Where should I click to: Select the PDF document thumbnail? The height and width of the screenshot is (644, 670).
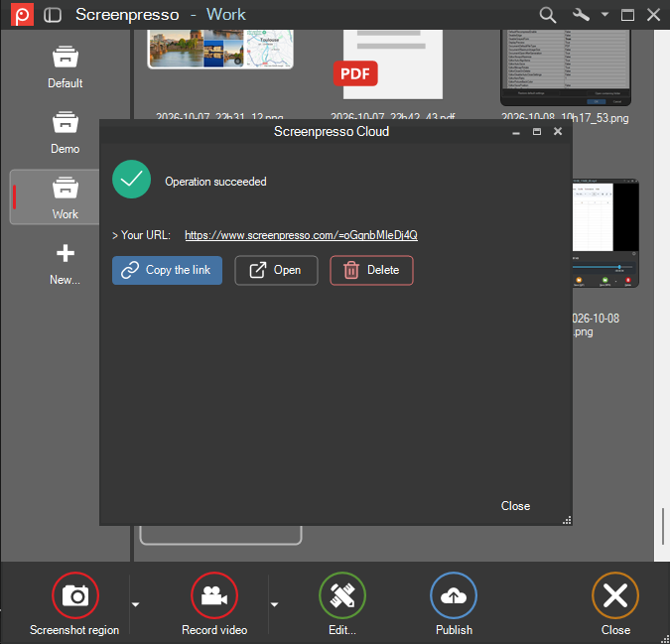(x=388, y=64)
